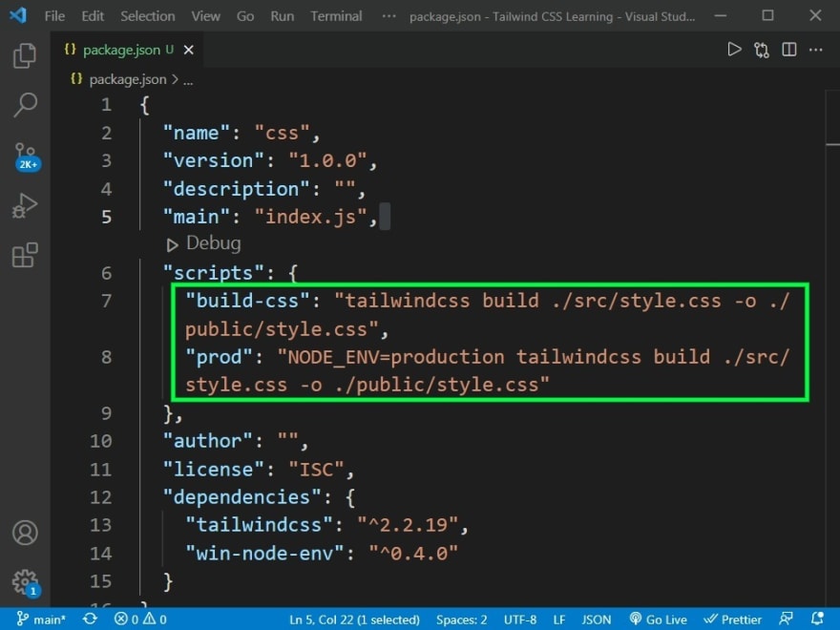Open the Edit menu
Image resolution: width=840 pixels, height=630 pixels.
tap(93, 16)
